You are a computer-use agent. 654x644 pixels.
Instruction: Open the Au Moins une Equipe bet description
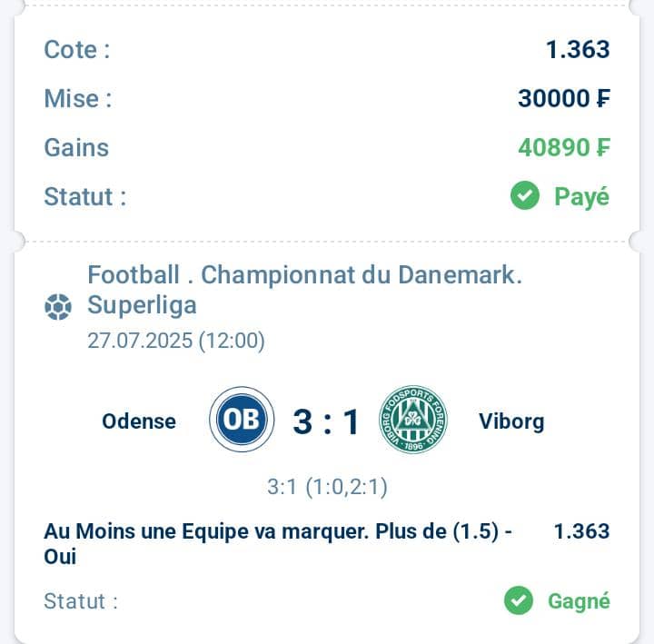coord(278,544)
